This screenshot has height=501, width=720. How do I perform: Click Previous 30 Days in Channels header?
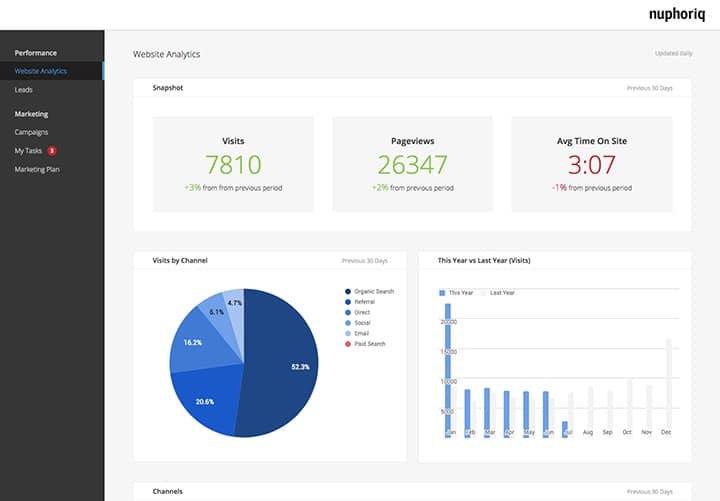coord(650,492)
